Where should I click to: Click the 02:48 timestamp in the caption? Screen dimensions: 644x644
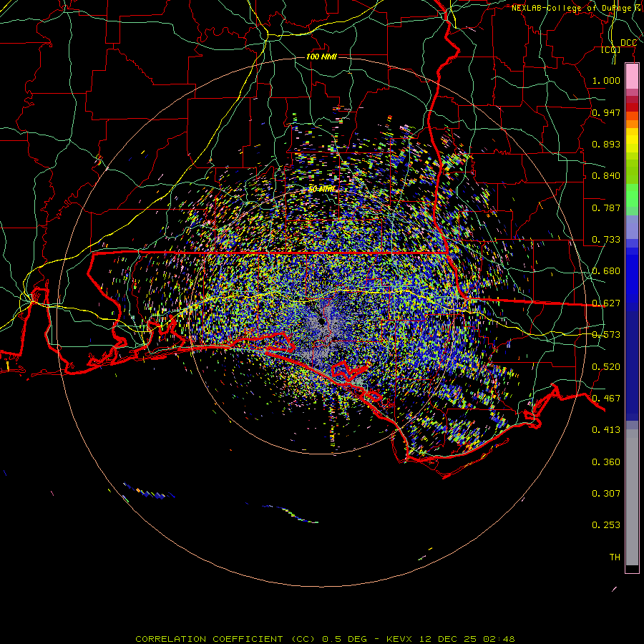[499, 639]
